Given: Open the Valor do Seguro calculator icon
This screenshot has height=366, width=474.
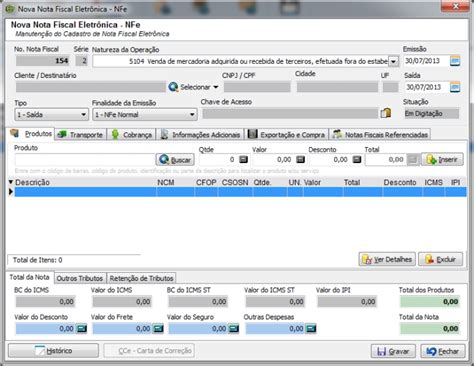Looking at the screenshot, I should (x=234, y=329).
